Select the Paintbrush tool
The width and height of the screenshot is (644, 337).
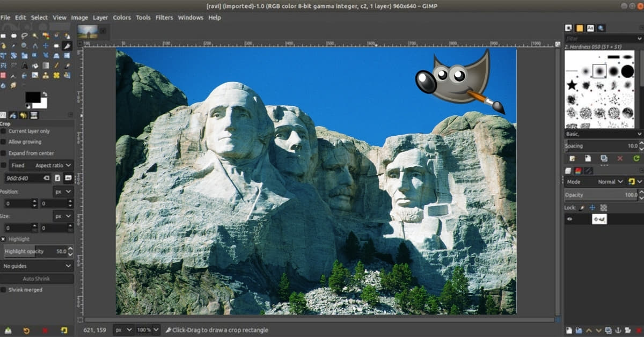click(67, 65)
